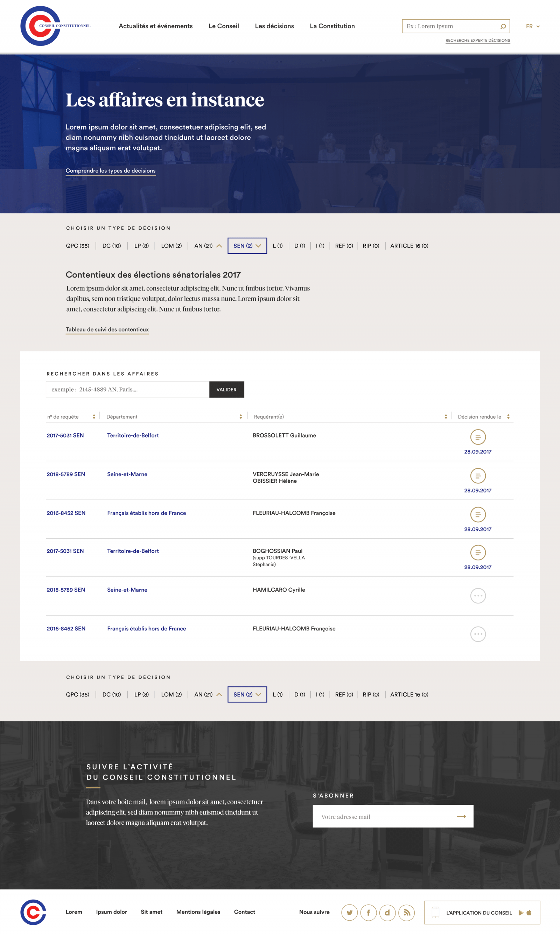Open Facebook icon in footer
Viewport: 560px width, 936px height.
(x=368, y=913)
